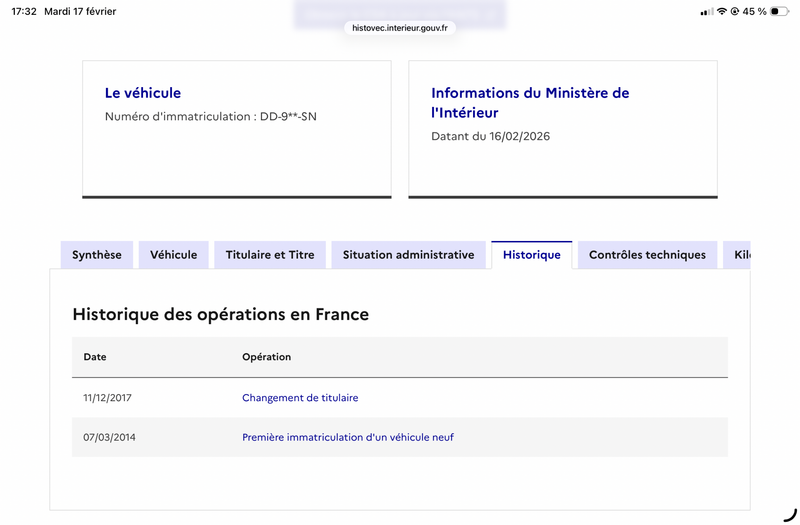Open the Situation administrative tab
This screenshot has width=800, height=525.
tap(409, 255)
